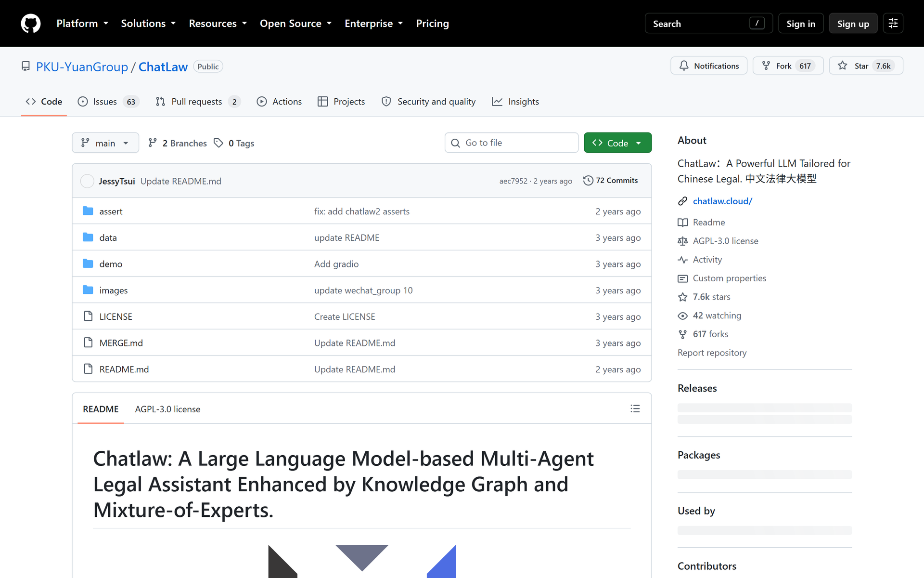Screen dimensions: 924x578
Task: View the 0 Tags link
Action: [234, 143]
